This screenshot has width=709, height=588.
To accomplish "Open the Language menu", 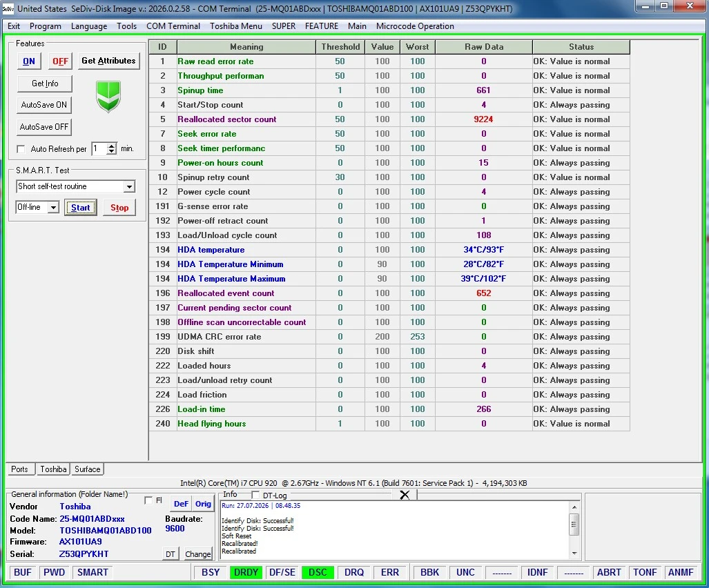I will (89, 26).
